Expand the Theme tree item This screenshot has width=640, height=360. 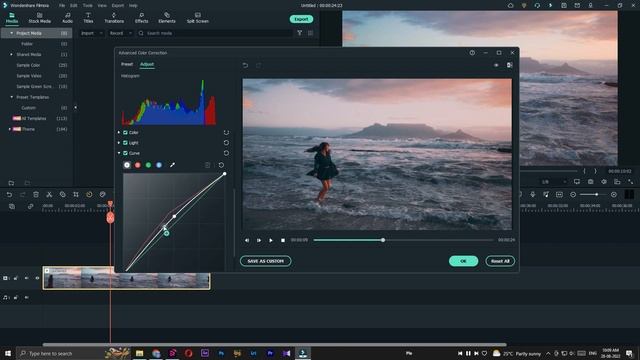(x=10, y=129)
